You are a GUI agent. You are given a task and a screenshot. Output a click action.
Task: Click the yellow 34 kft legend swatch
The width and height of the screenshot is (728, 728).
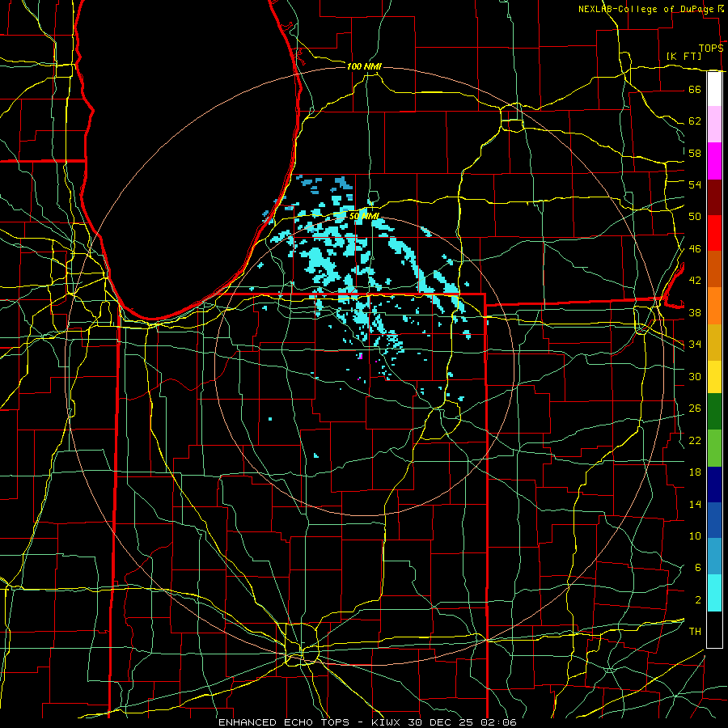(714, 376)
